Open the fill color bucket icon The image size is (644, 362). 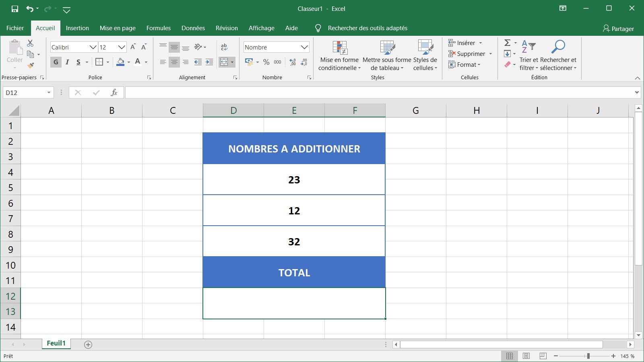120,62
